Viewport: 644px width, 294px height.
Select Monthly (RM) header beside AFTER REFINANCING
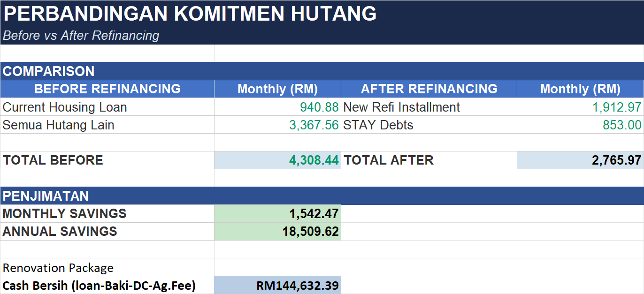pos(581,89)
